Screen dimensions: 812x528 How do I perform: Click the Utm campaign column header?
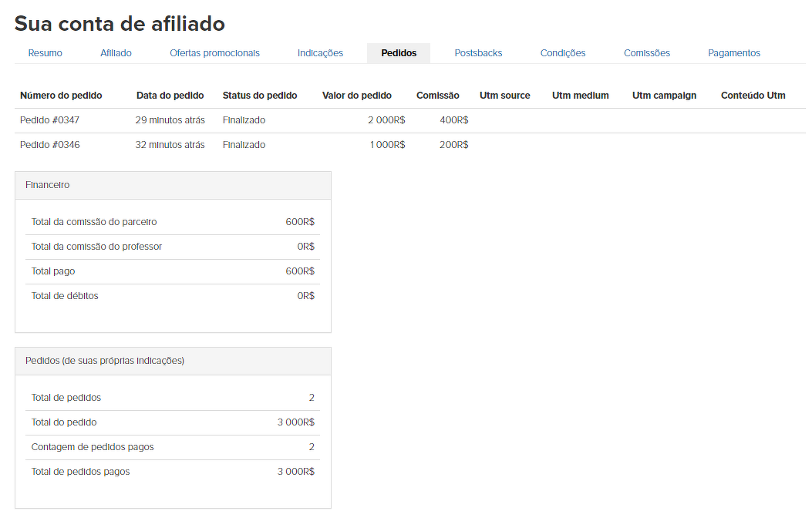(664, 96)
